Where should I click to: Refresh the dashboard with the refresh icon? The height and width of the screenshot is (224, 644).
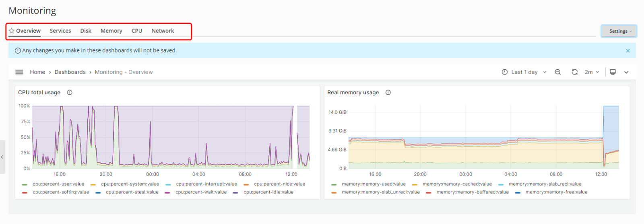(x=574, y=72)
